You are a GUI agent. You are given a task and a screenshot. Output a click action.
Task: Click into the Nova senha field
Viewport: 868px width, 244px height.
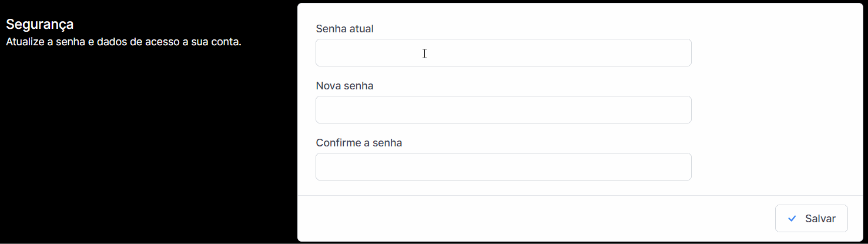coord(503,110)
